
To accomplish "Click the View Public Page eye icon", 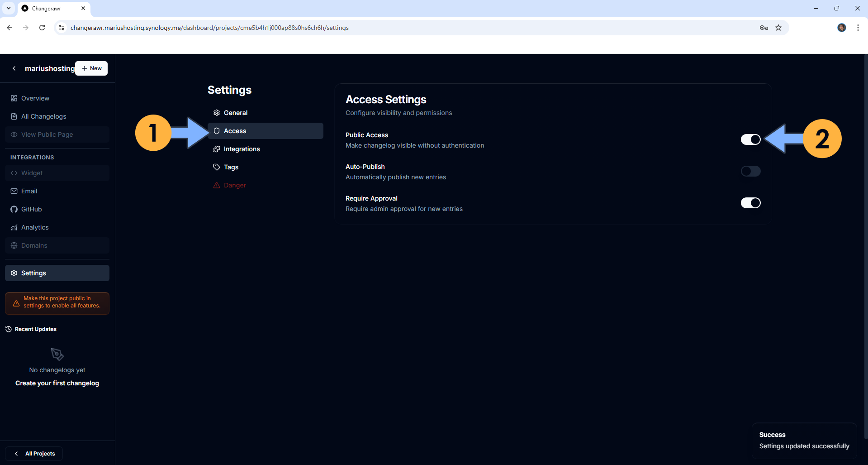I will coord(14,134).
